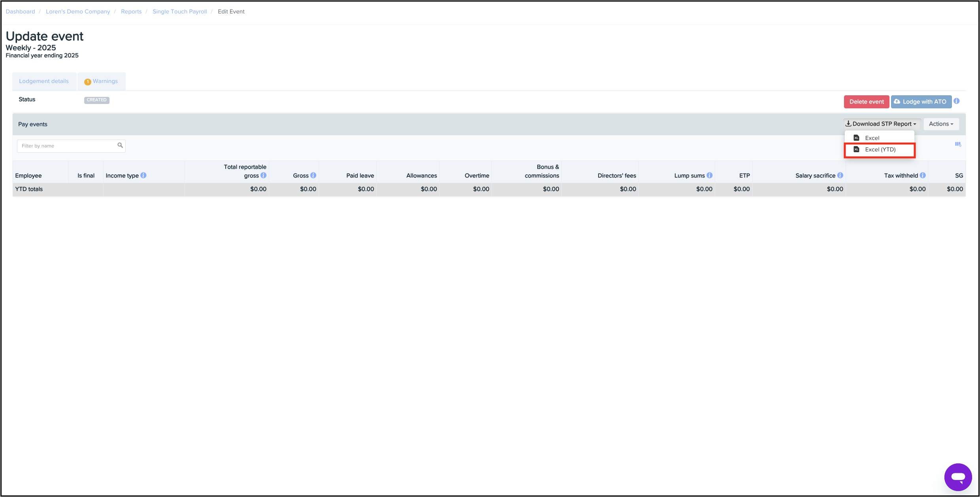The width and height of the screenshot is (980, 497).
Task: Click search magnifier in name filter
Action: (x=120, y=146)
